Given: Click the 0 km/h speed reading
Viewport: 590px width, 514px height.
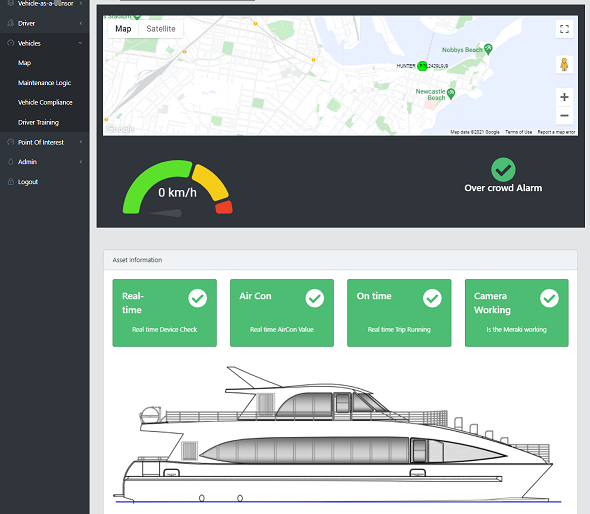Looking at the screenshot, I should (177, 193).
